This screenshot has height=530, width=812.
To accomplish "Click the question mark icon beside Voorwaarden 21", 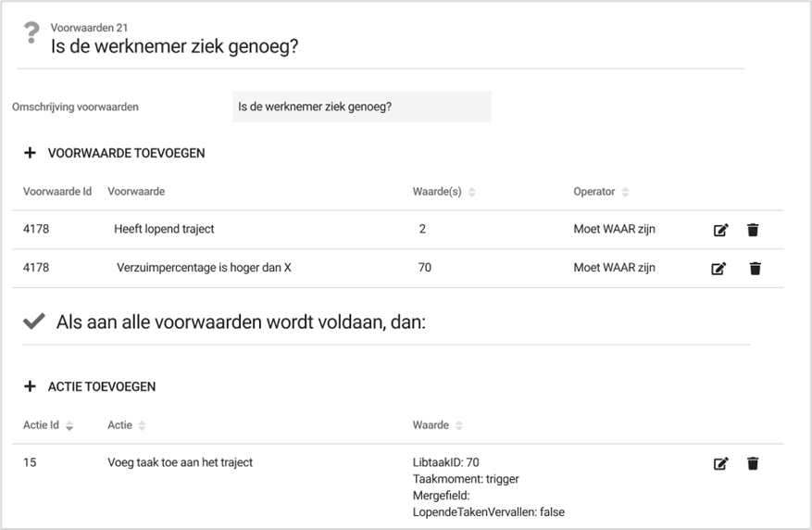I will [31, 35].
